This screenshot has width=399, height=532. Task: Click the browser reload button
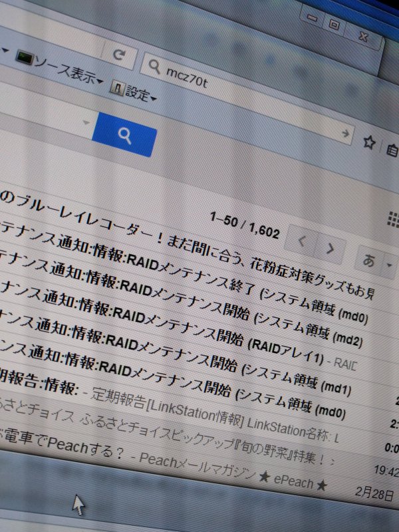pyautogui.click(x=120, y=55)
